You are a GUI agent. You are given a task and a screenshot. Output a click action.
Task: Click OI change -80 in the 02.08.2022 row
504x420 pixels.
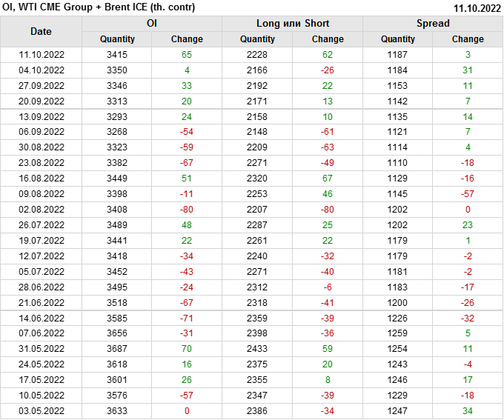click(187, 210)
